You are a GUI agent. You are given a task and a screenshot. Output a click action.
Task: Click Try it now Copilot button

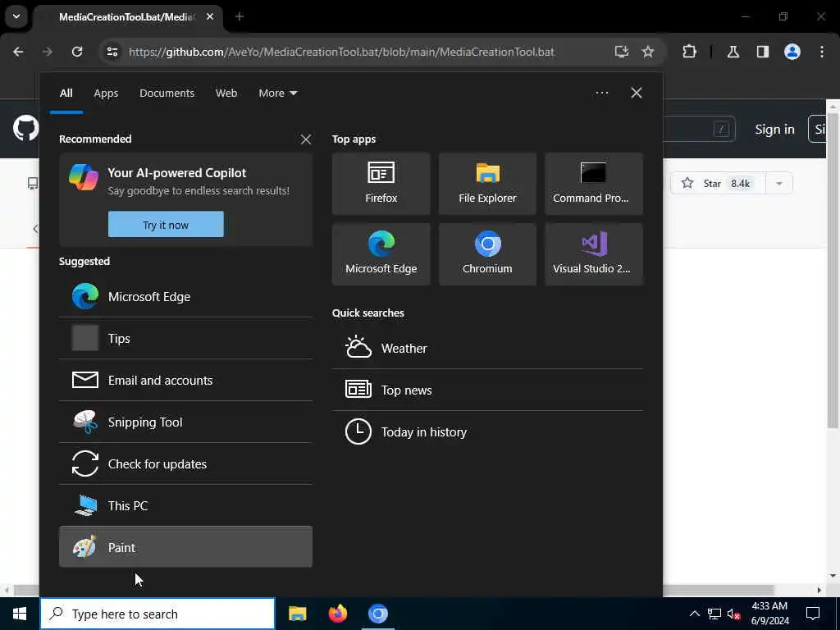[166, 225]
